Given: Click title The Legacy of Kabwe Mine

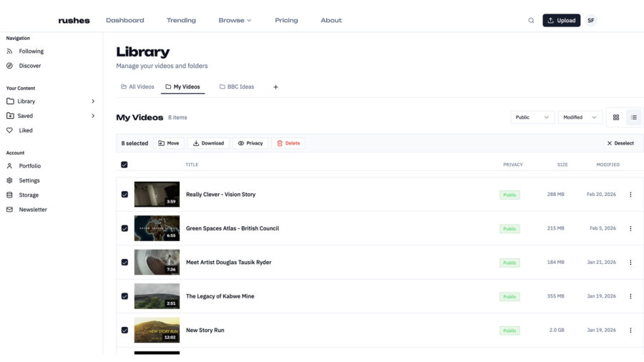Looking at the screenshot, I should (220, 296).
